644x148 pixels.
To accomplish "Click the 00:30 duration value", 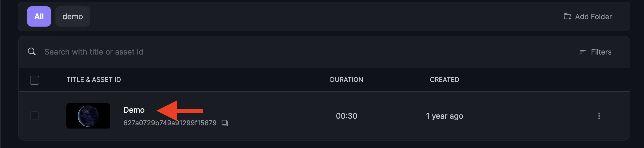I will tap(346, 116).
